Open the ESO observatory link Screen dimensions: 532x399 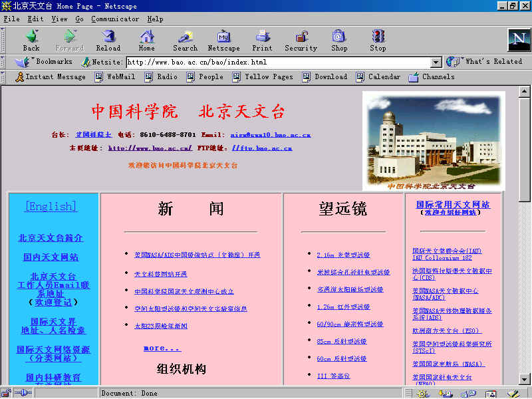(447, 331)
